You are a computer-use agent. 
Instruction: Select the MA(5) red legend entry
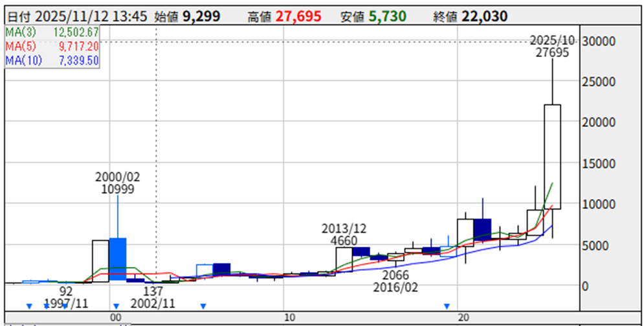[52, 46]
